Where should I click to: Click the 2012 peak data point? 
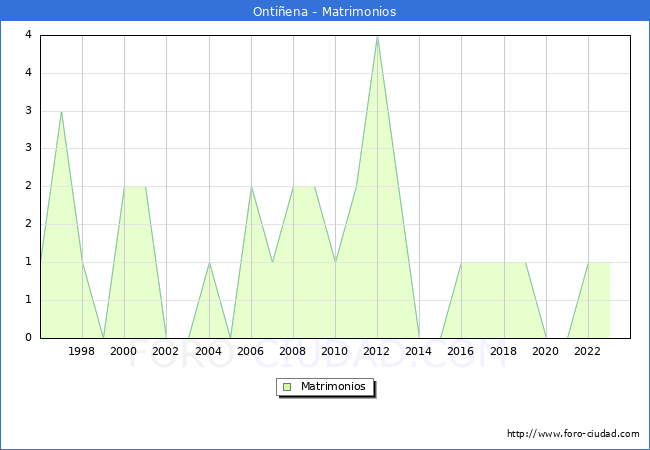coord(377,36)
